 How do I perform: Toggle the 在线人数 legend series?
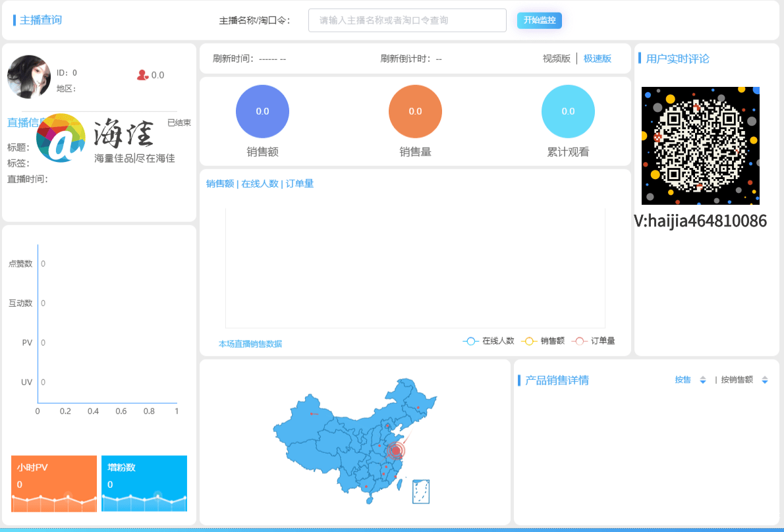pos(488,341)
